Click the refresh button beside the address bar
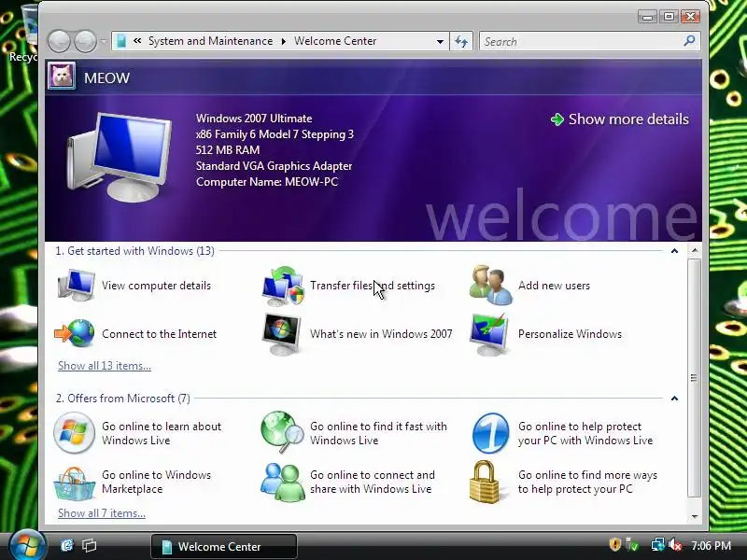This screenshot has width=747, height=560. 461,41
